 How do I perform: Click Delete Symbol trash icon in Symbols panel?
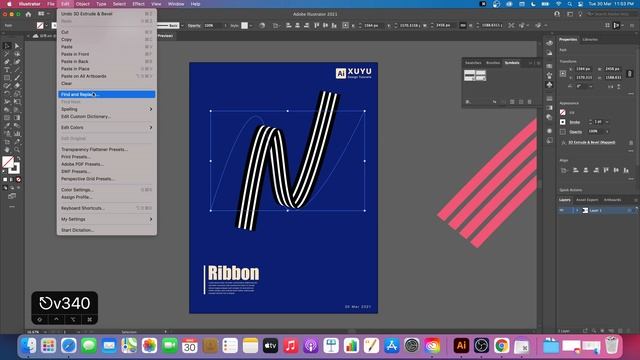coord(529,102)
